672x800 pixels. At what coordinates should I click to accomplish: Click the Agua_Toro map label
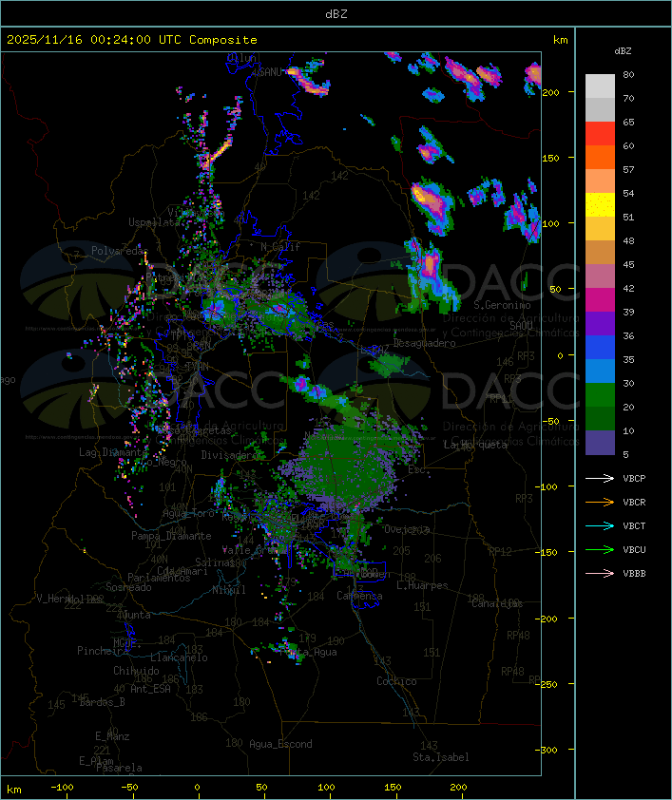pos(188,513)
